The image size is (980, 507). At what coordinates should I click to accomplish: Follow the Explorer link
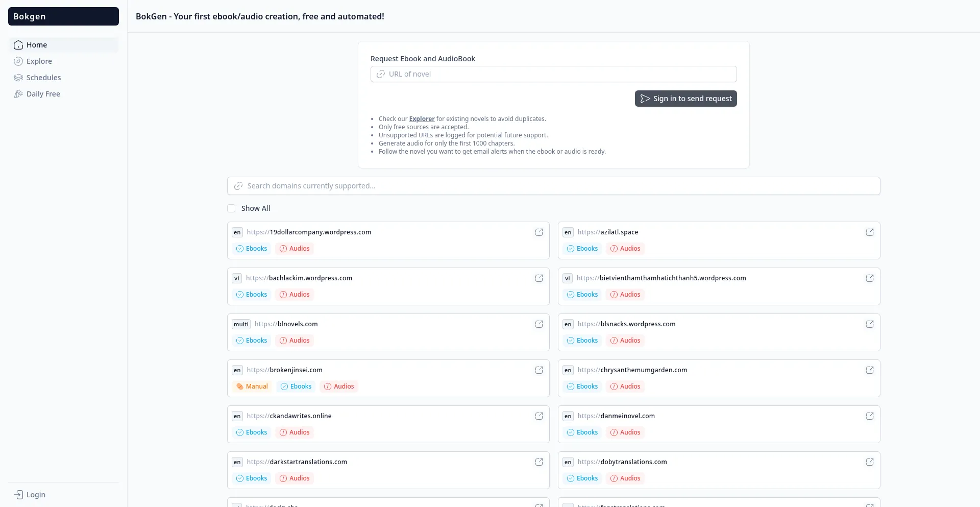click(x=422, y=119)
